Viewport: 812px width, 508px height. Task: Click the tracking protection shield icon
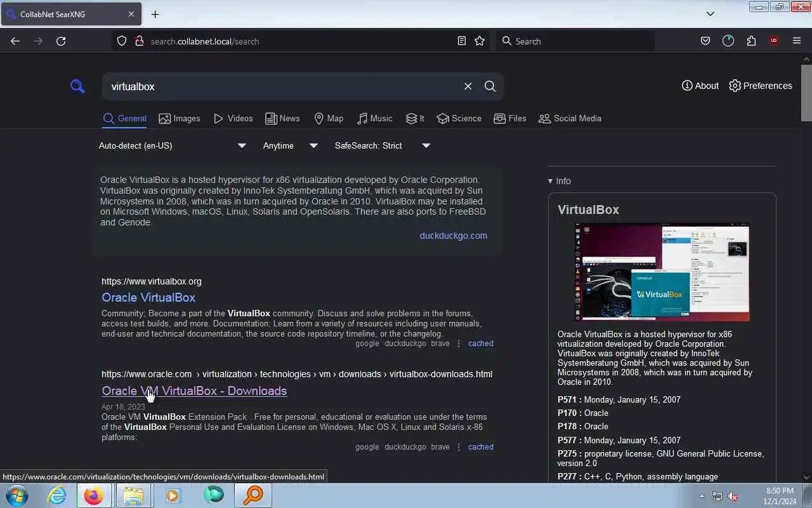click(x=122, y=41)
